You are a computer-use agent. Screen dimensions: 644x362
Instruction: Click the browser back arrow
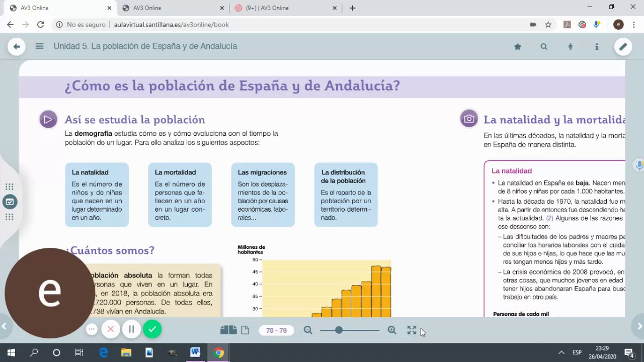click(10, 25)
